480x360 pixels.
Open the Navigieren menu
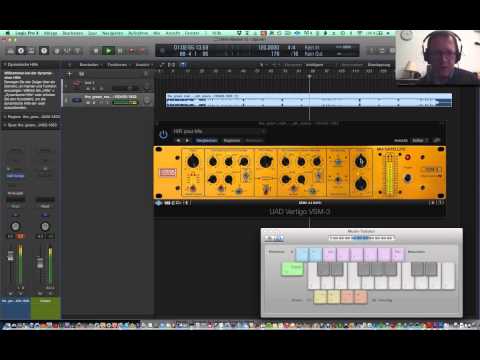(112, 33)
